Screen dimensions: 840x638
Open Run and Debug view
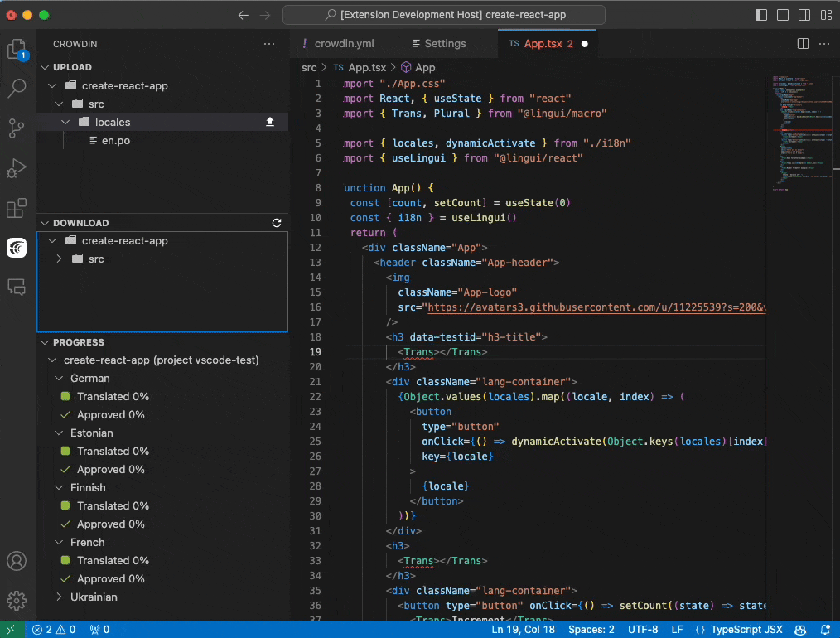click(x=17, y=168)
